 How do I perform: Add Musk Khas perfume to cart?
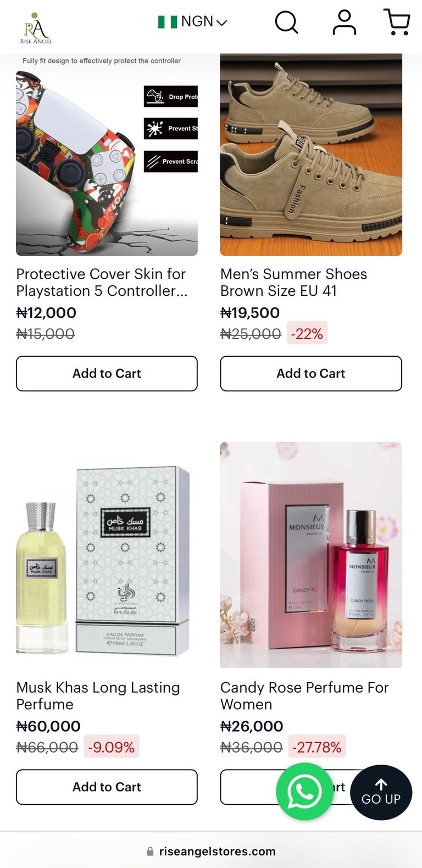click(x=107, y=787)
